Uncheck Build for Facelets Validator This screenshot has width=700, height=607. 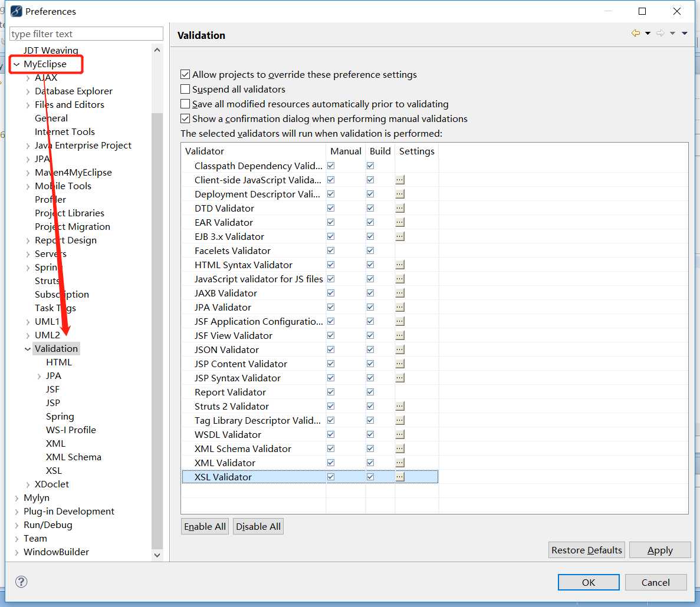370,250
